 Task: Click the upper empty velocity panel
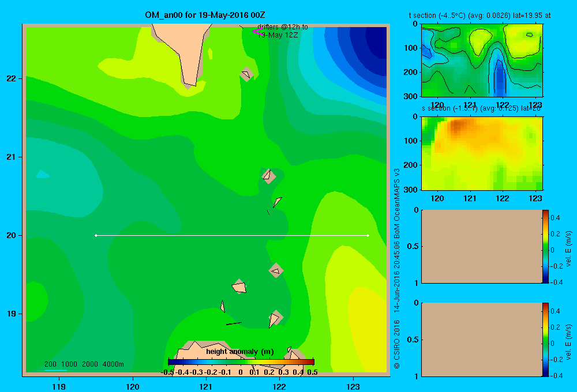pyautogui.click(x=482, y=246)
